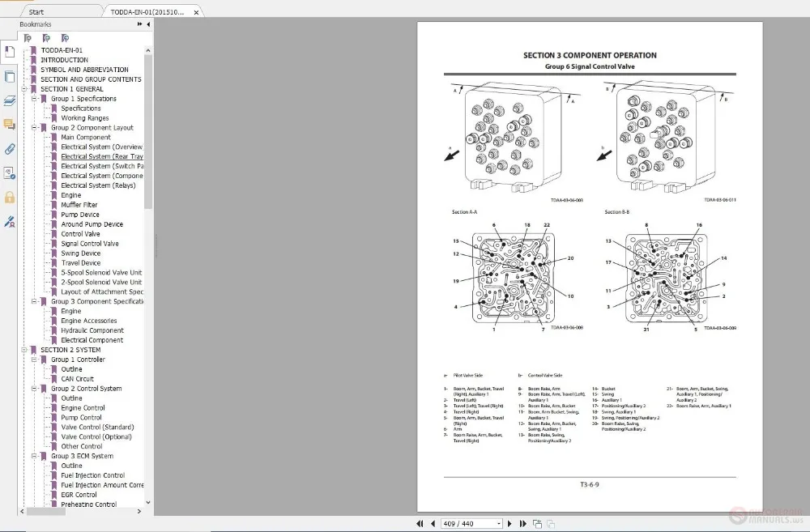Image resolution: width=810 pixels, height=532 pixels.
Task: Collapse Group 1 Controller bookmark
Action: click(x=34, y=360)
